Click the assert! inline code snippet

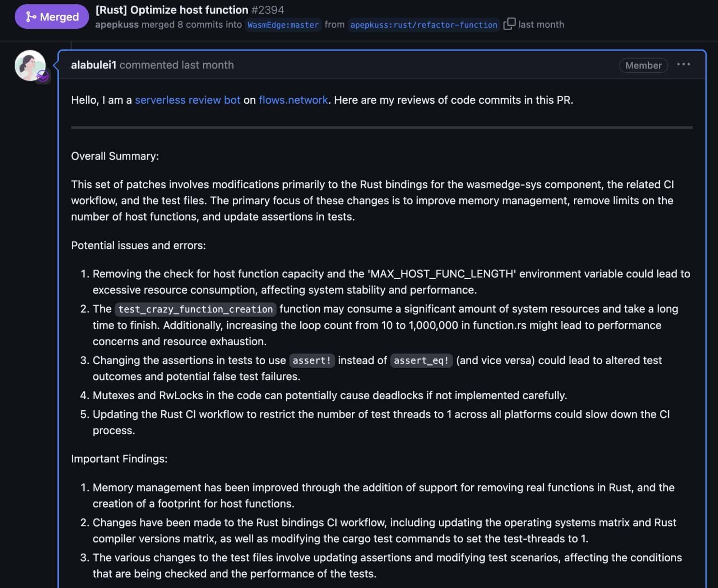point(311,360)
